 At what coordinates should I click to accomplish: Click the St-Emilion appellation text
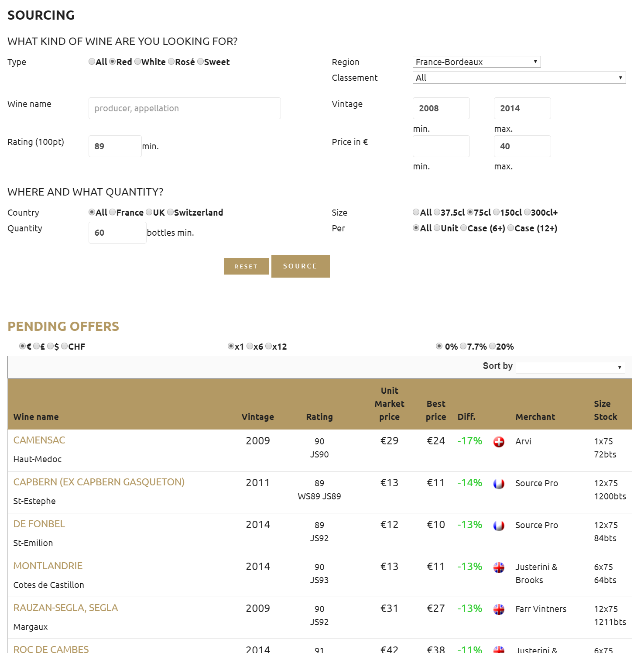(x=33, y=543)
